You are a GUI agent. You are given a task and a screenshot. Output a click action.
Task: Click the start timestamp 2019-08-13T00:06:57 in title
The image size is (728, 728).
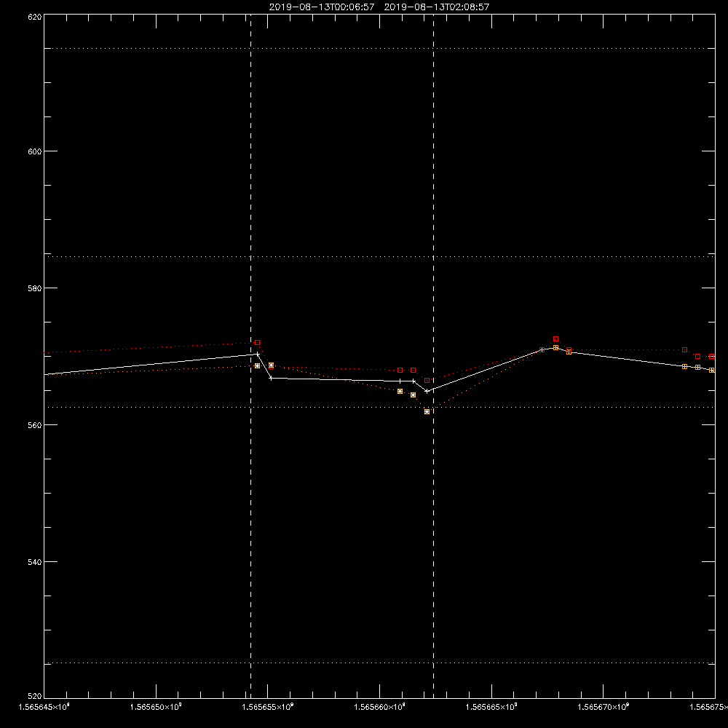pos(322,7)
